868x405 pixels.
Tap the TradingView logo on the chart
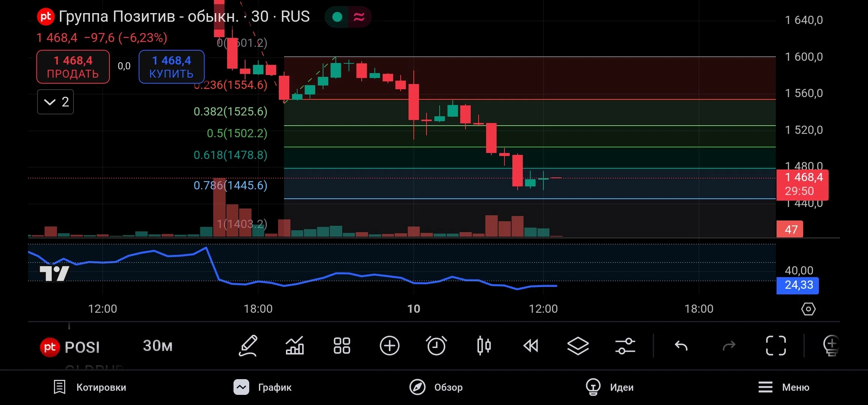(x=54, y=273)
